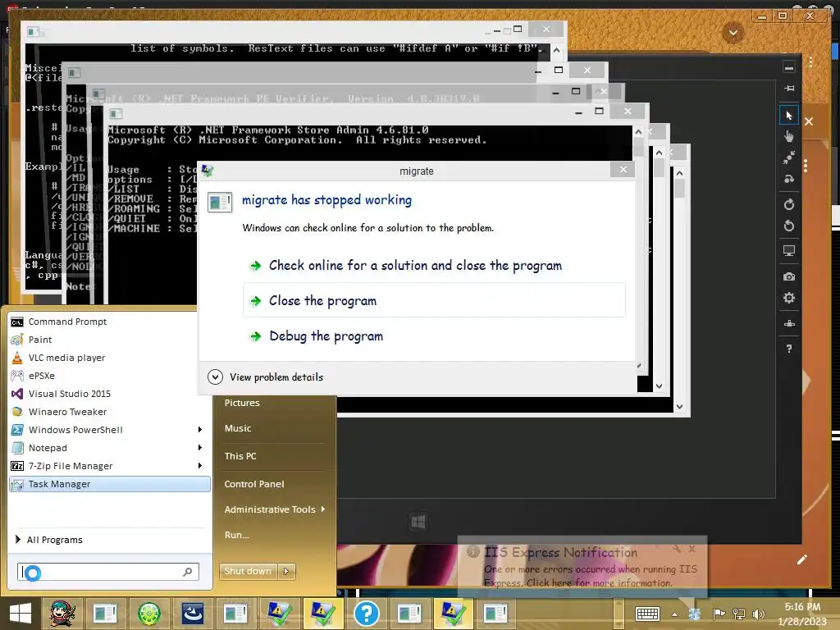
Task: Click the Windows logo button in emulator
Action: pyautogui.click(x=418, y=522)
